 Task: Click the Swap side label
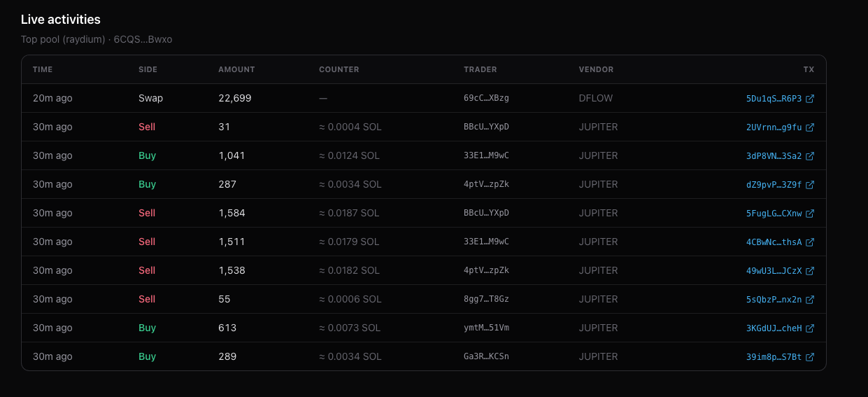pos(150,98)
